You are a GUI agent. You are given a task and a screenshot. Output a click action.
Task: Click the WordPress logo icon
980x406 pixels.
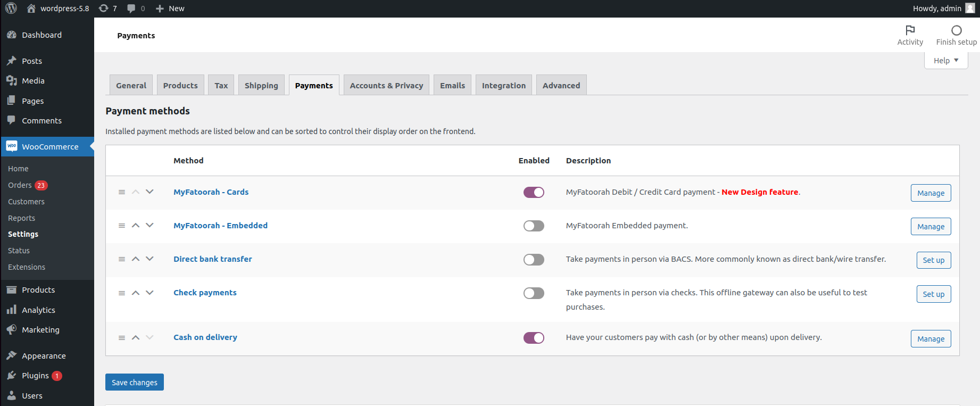click(11, 9)
